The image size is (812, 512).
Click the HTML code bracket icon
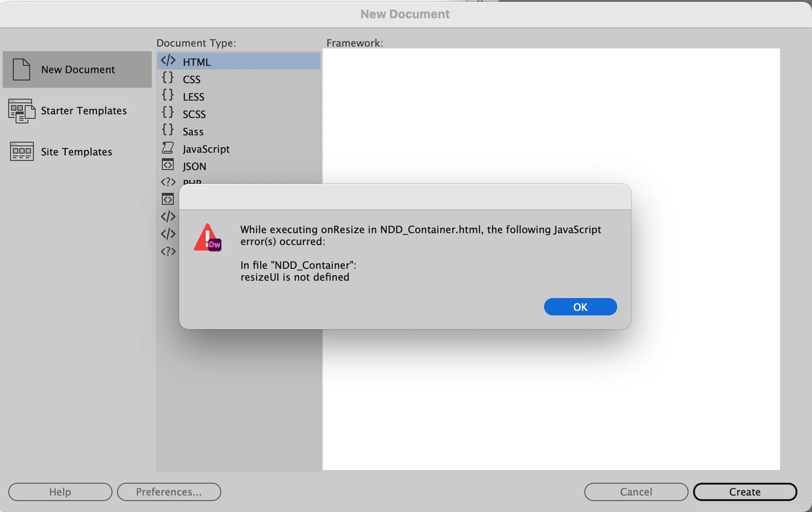[168, 61]
